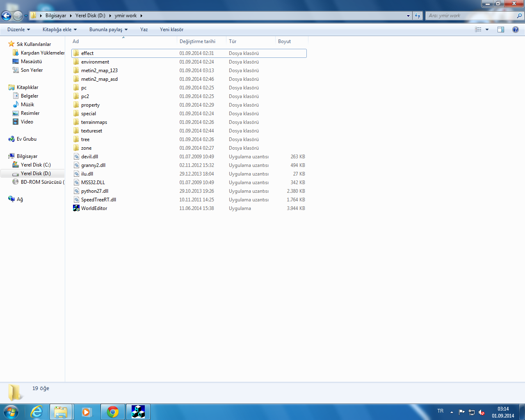The image size is (525, 420).
Task: Select the tree folder icon
Action: (76, 139)
